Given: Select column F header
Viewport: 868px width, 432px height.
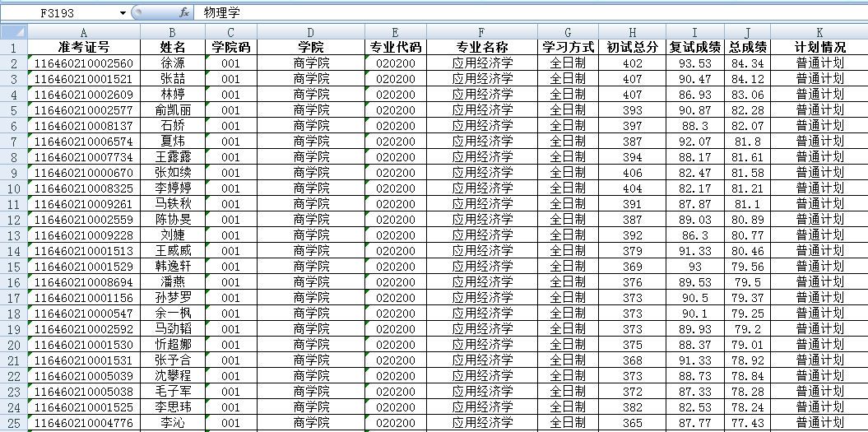Looking at the screenshot, I should (482, 31).
